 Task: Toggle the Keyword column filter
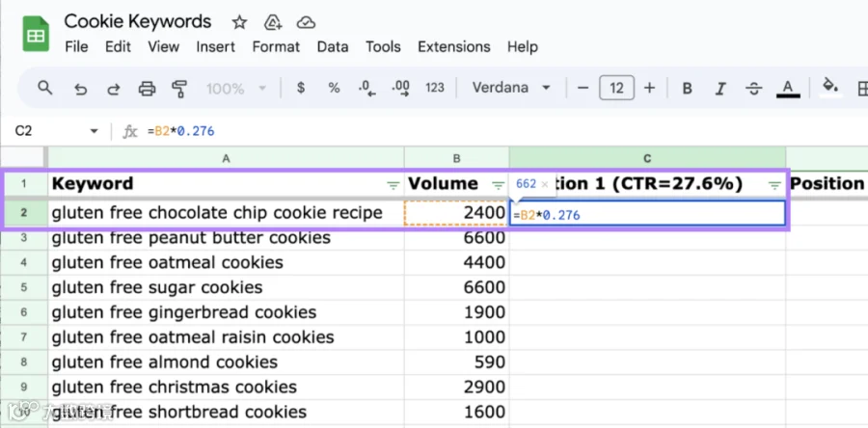pos(393,186)
